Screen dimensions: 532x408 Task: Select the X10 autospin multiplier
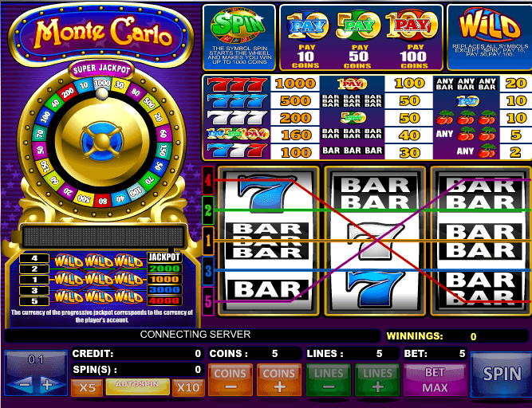pyautogui.click(x=188, y=387)
